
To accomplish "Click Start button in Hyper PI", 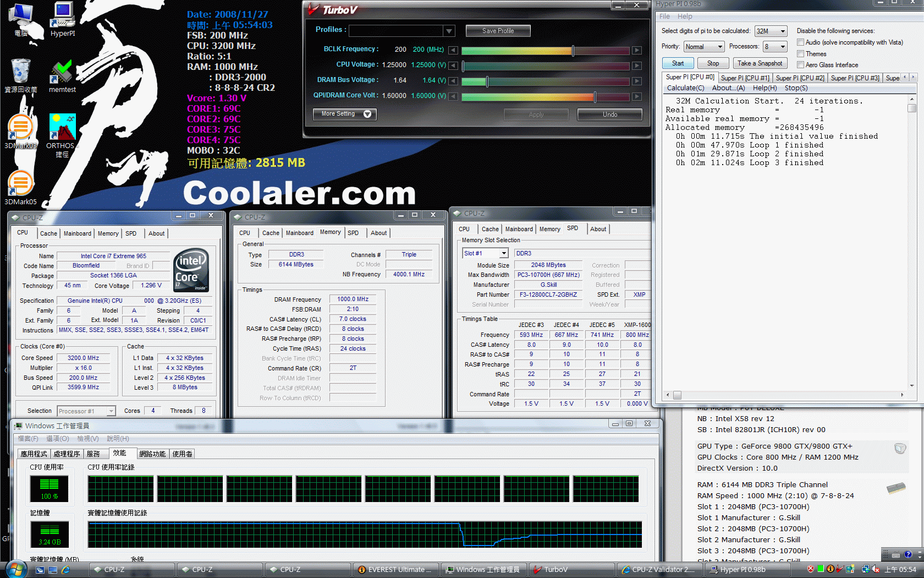I will [x=678, y=63].
